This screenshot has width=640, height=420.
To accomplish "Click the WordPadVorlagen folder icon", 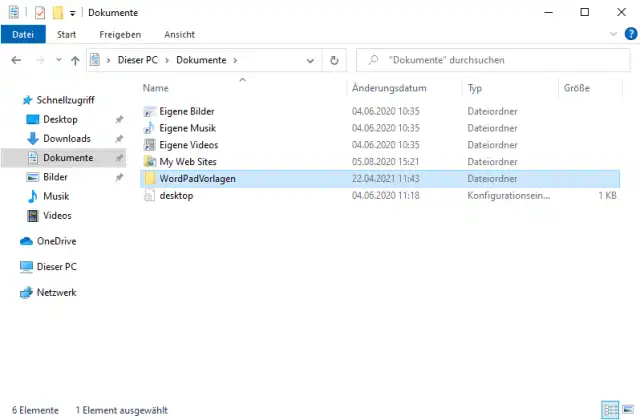I will click(x=149, y=178).
